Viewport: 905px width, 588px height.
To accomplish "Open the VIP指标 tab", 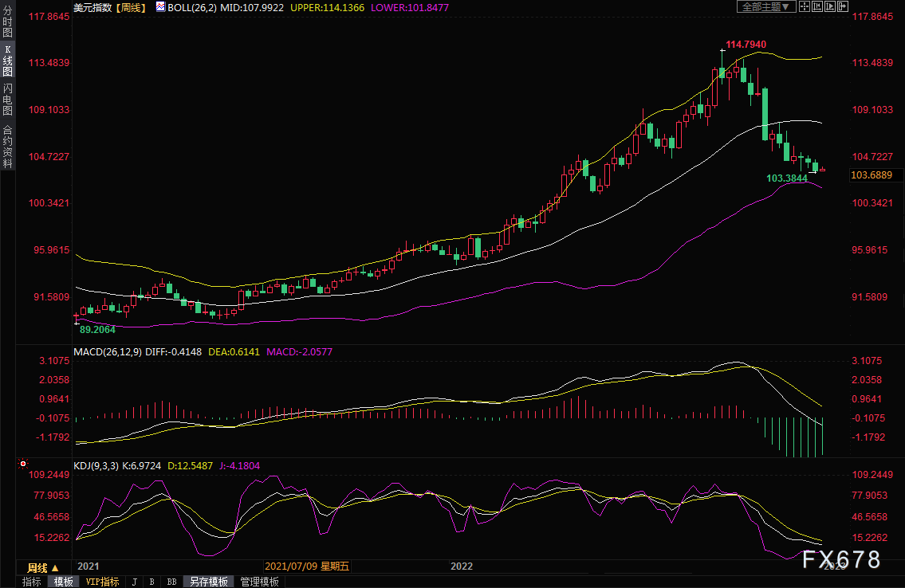I will pyautogui.click(x=102, y=582).
